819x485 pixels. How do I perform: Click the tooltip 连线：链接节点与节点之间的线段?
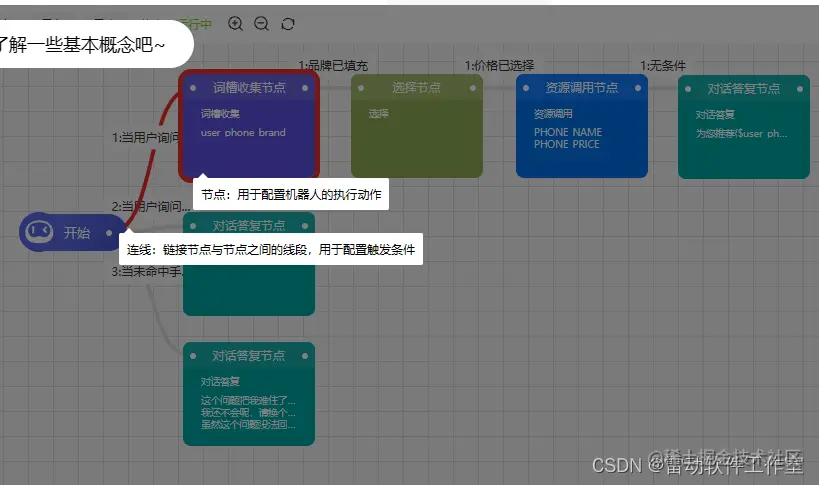coord(271,250)
